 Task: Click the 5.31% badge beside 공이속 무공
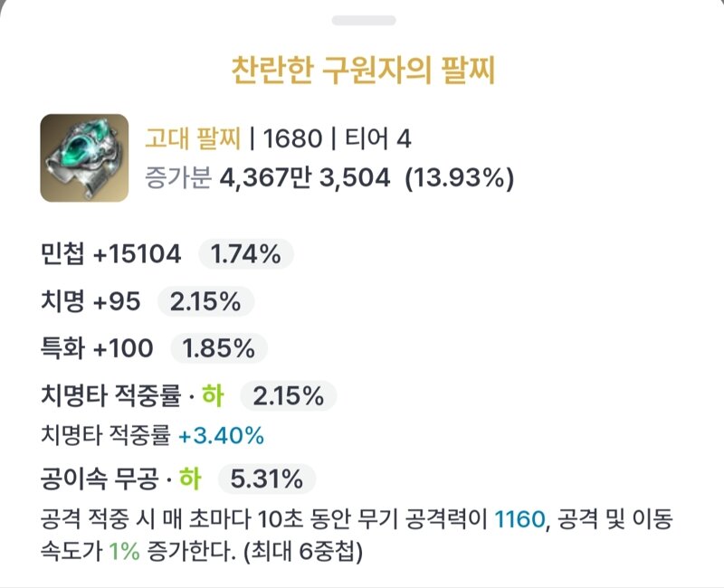click(267, 479)
